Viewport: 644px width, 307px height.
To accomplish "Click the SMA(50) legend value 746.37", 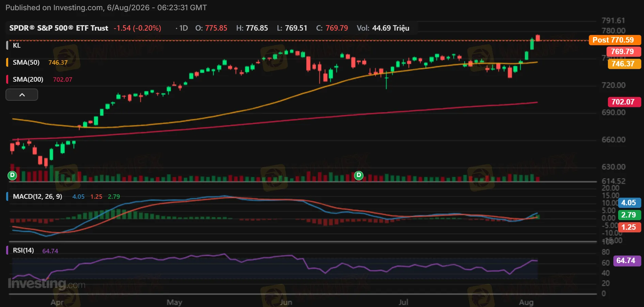I will pos(58,63).
